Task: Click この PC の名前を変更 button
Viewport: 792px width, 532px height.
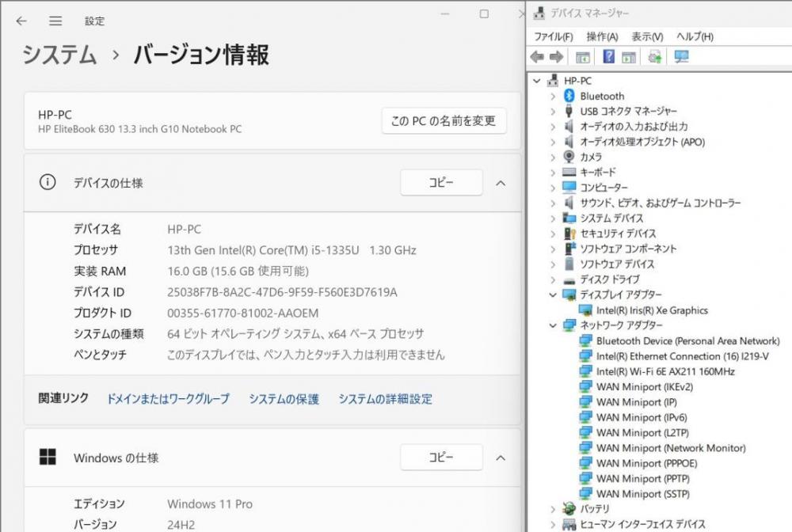Action: (444, 120)
